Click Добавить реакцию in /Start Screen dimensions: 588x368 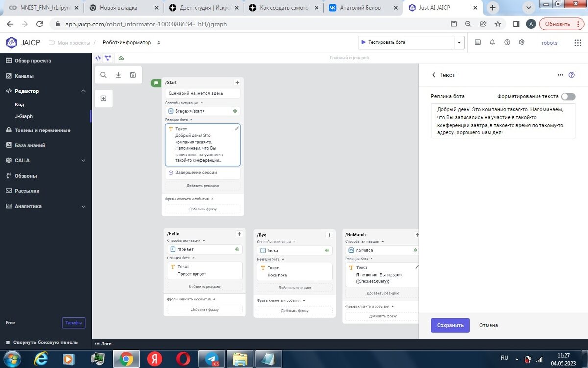click(202, 186)
